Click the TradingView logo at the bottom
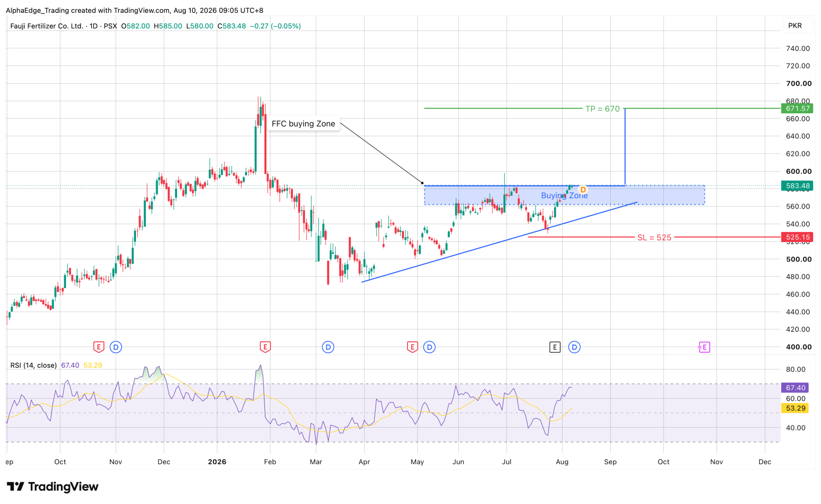821x504 pixels. tap(53, 486)
